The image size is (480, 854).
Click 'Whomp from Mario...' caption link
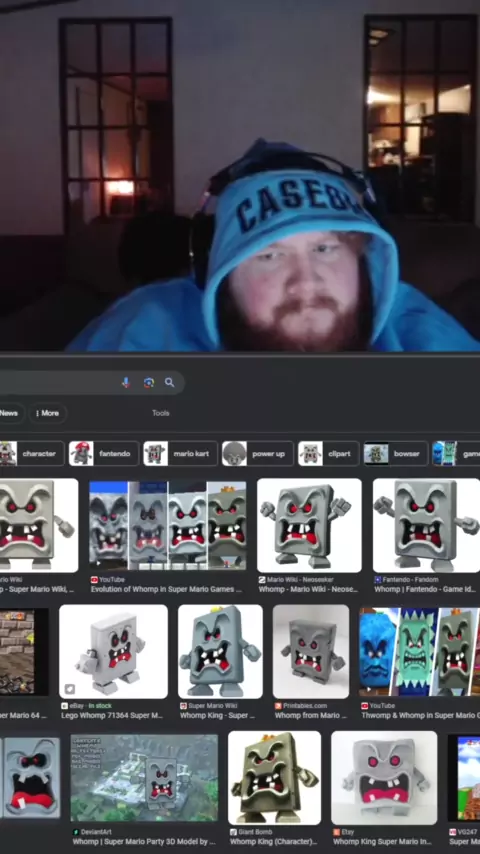pos(311,716)
